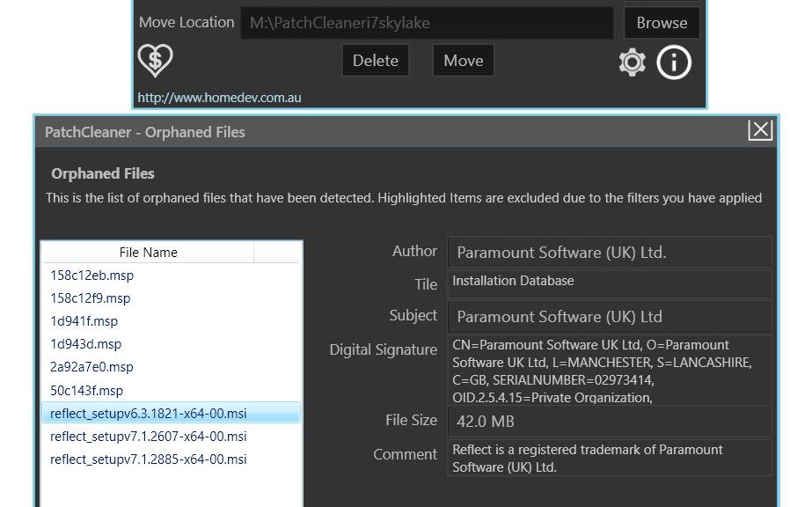Click the Digital Signature text box
Viewport: 812px width, 507px height.
click(x=610, y=370)
